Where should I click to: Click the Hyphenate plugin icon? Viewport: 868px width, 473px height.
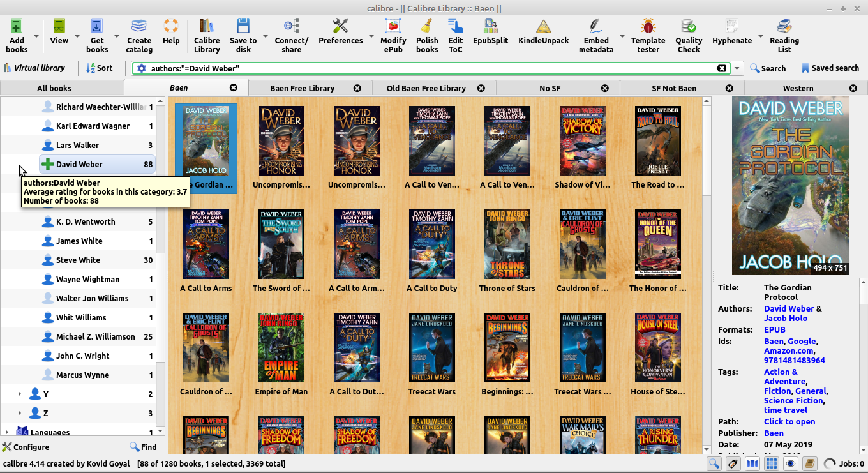732,26
